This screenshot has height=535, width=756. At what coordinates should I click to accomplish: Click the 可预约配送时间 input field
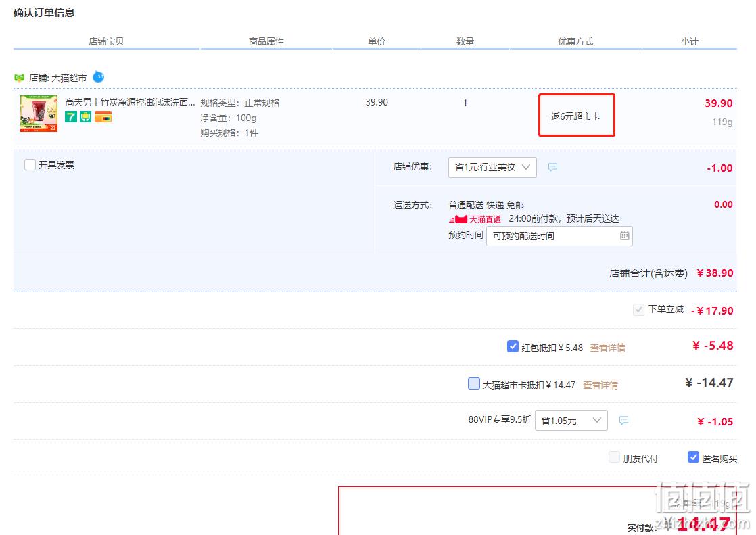559,236
